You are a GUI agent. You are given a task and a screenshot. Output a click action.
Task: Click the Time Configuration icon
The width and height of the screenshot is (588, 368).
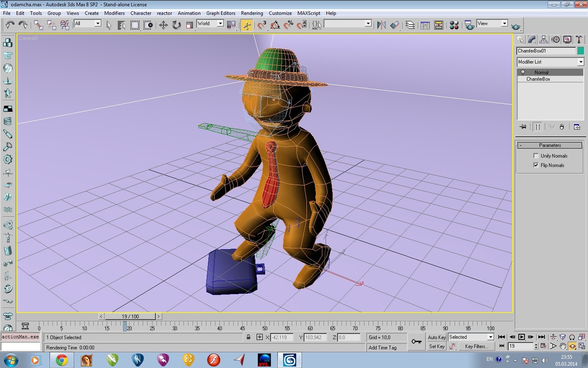point(543,346)
